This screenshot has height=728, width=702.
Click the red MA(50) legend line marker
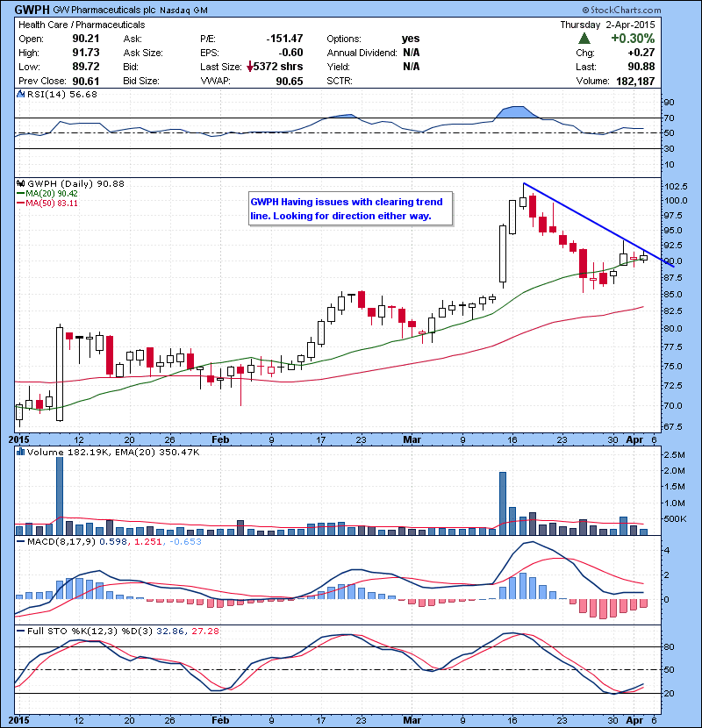[x=21, y=203]
